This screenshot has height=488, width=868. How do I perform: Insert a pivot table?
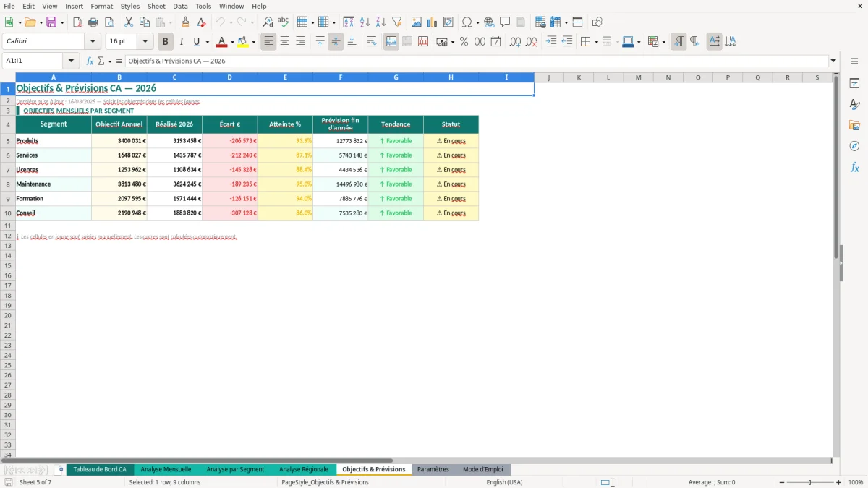[448, 22]
